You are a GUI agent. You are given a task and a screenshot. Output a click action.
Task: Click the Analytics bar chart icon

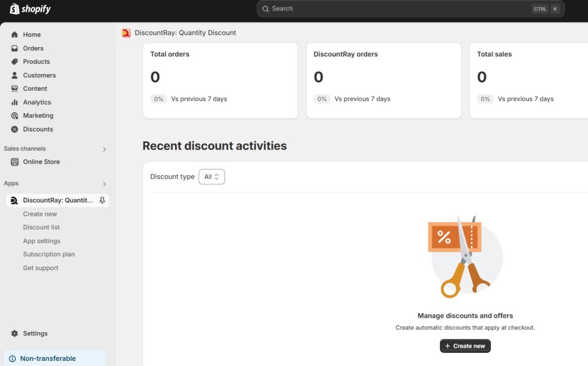point(15,102)
